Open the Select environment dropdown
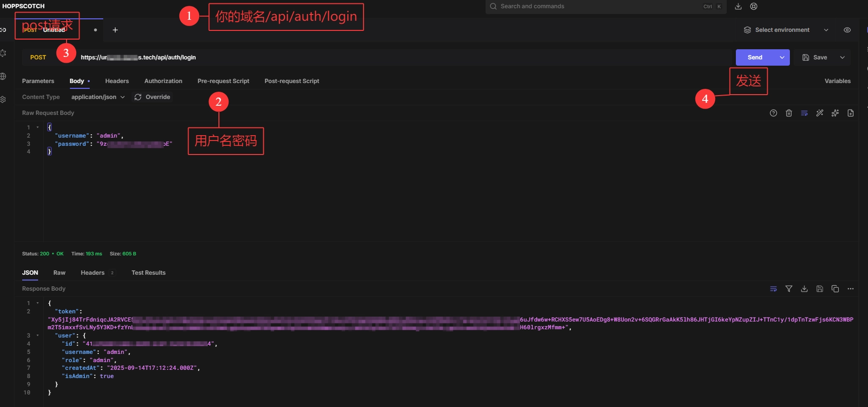This screenshot has width=868, height=407. (x=786, y=30)
